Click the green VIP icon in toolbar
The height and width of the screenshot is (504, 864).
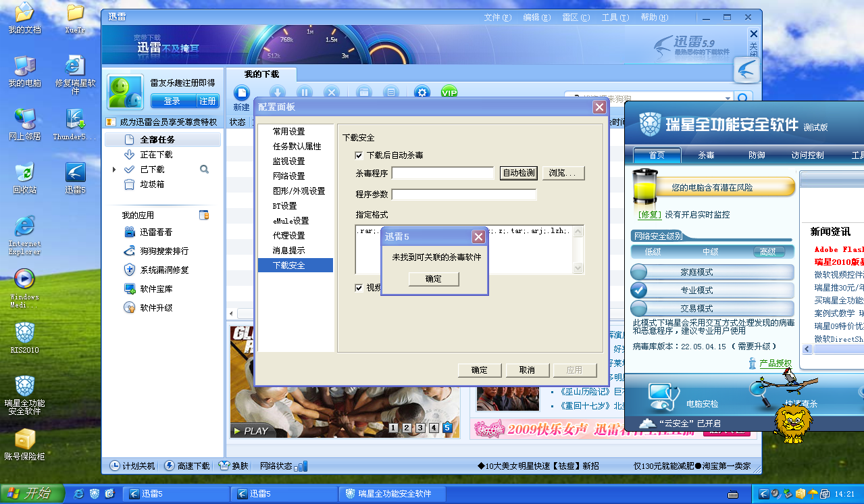(449, 93)
